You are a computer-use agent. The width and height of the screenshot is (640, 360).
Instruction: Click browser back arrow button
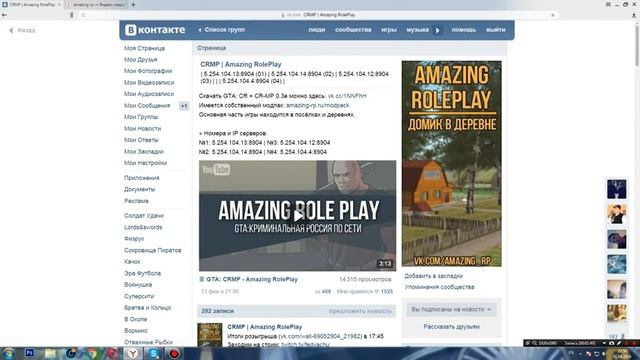point(4,15)
